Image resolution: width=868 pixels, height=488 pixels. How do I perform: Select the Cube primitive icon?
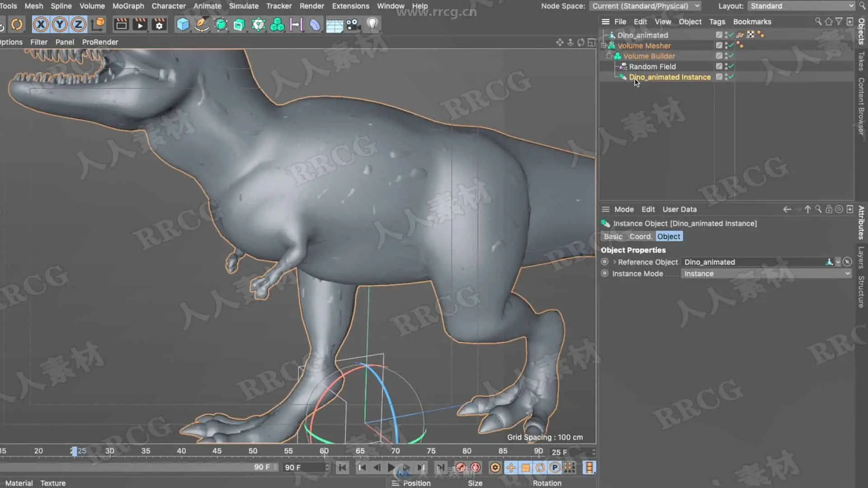(183, 24)
